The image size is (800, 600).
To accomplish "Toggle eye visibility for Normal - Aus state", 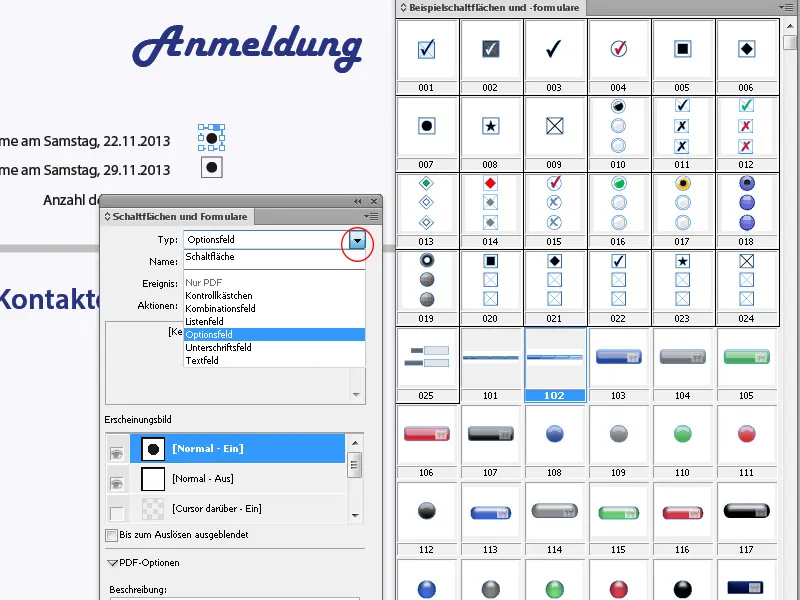I will click(117, 483).
